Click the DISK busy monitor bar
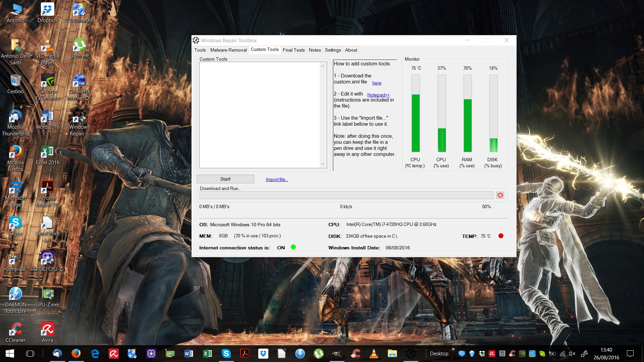This screenshot has height=362, width=644. (493, 113)
